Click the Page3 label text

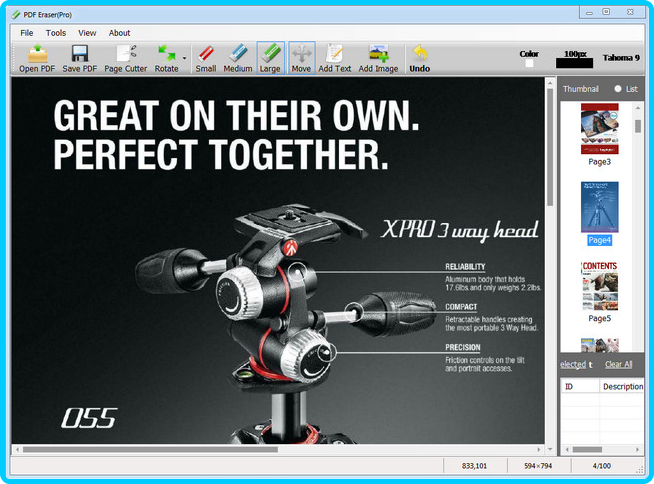(x=599, y=162)
